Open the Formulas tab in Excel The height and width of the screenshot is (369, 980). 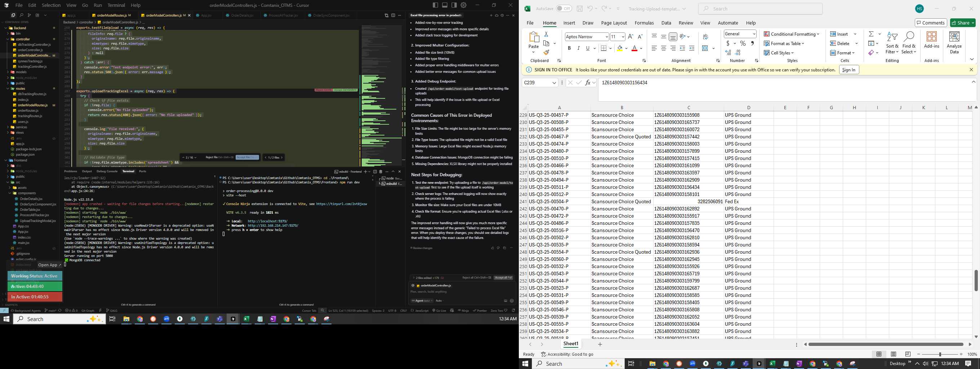[x=644, y=23]
